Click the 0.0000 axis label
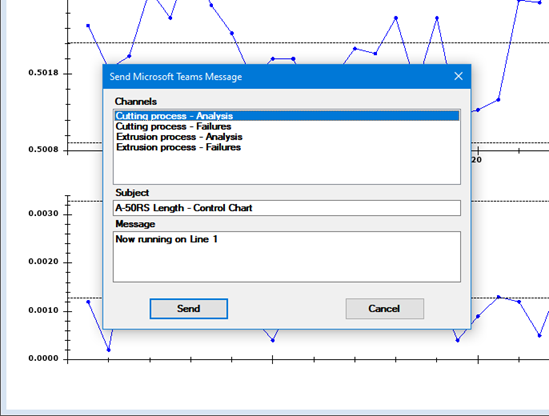This screenshot has width=549, height=416. (x=43, y=358)
